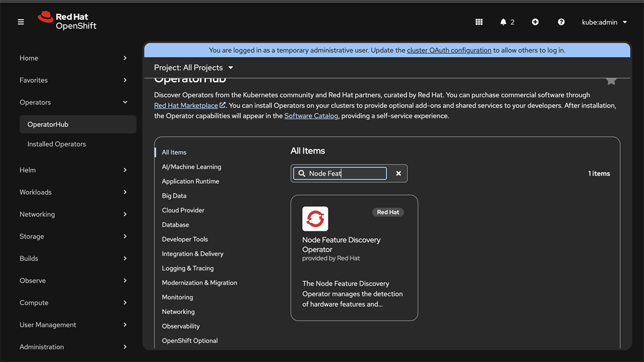Expand the Favorites navigation section

point(73,80)
